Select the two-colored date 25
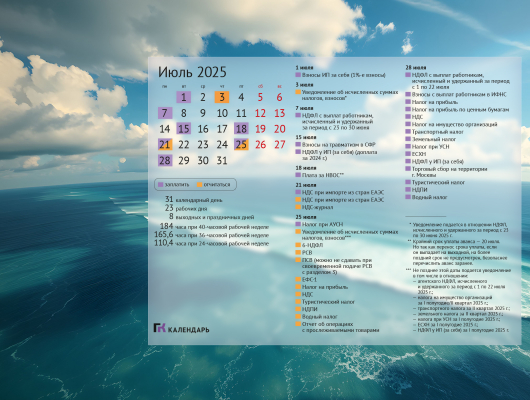The width and height of the screenshot is (530, 400). coord(241,145)
